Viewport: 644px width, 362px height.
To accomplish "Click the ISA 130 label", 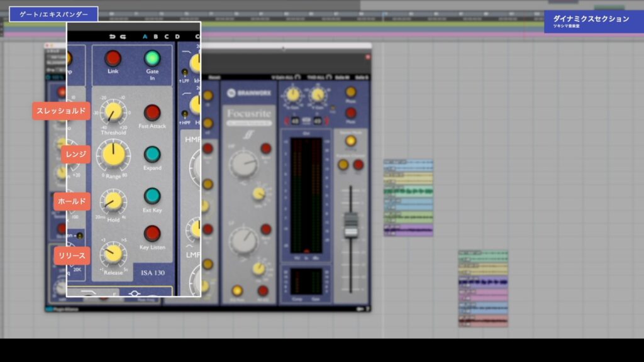I will 153,273.
